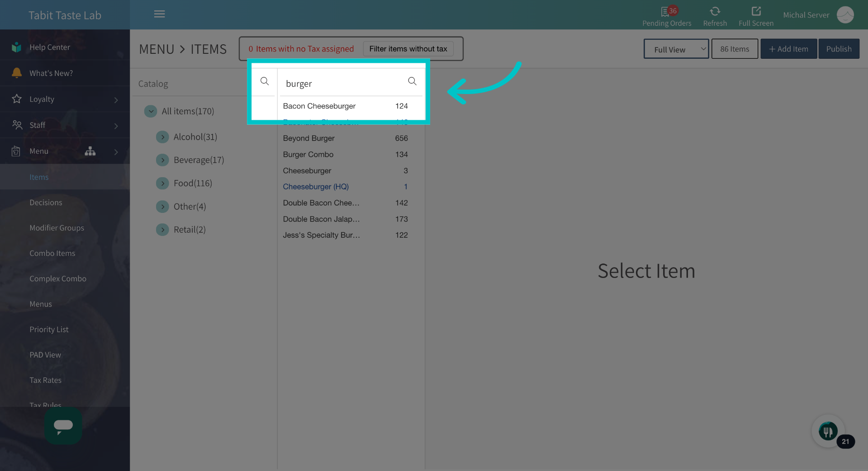Viewport: 868px width, 471px height.
Task: Open the Full View dropdown
Action: point(676,49)
